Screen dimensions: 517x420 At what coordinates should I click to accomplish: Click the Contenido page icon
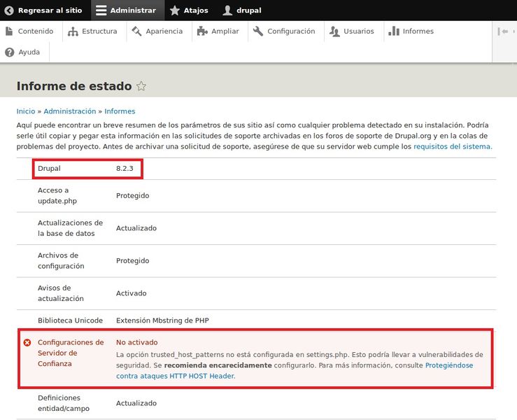click(x=9, y=31)
